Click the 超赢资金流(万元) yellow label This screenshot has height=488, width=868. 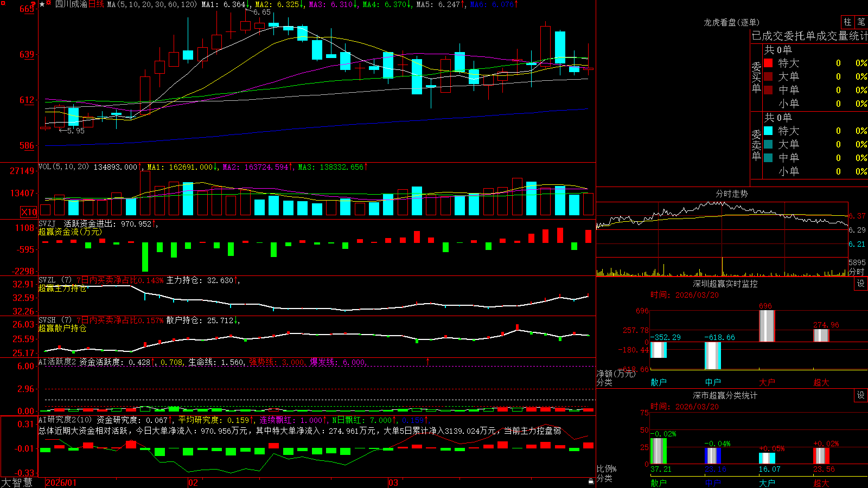[x=70, y=232]
